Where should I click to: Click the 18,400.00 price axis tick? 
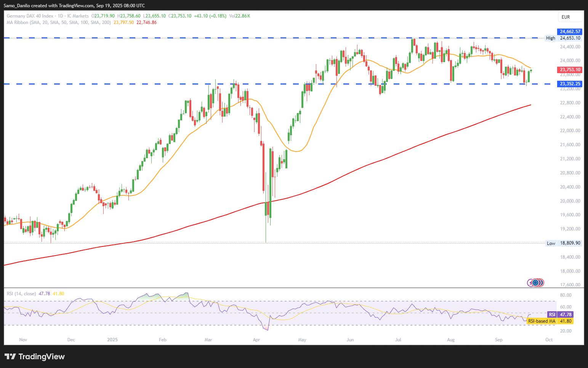click(570, 257)
